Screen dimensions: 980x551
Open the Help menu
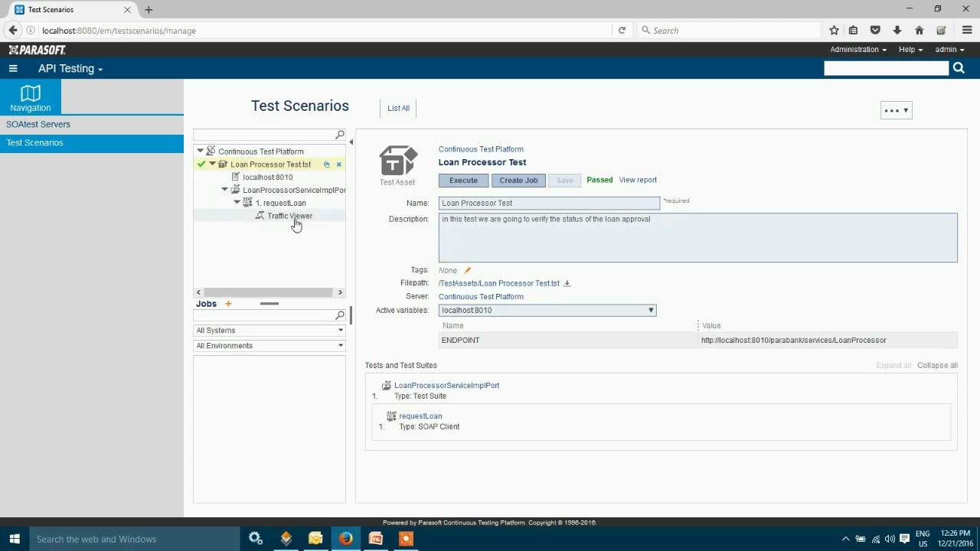coord(910,49)
